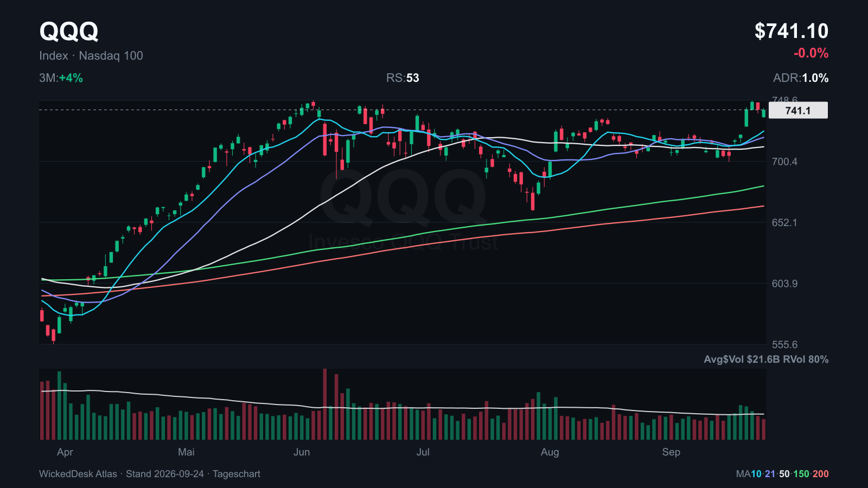This screenshot has height=488, width=868.
Task: Click the Aug month label on time axis
Action: coord(550,452)
